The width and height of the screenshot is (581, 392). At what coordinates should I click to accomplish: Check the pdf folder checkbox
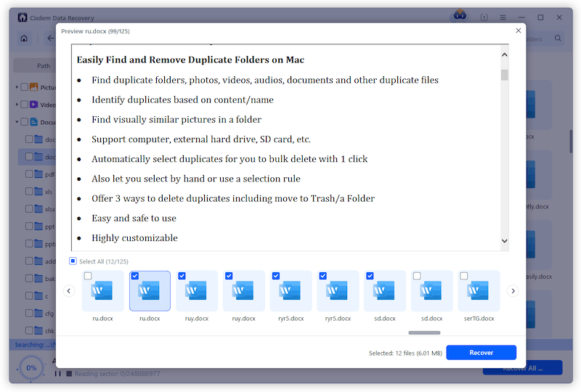coord(29,174)
